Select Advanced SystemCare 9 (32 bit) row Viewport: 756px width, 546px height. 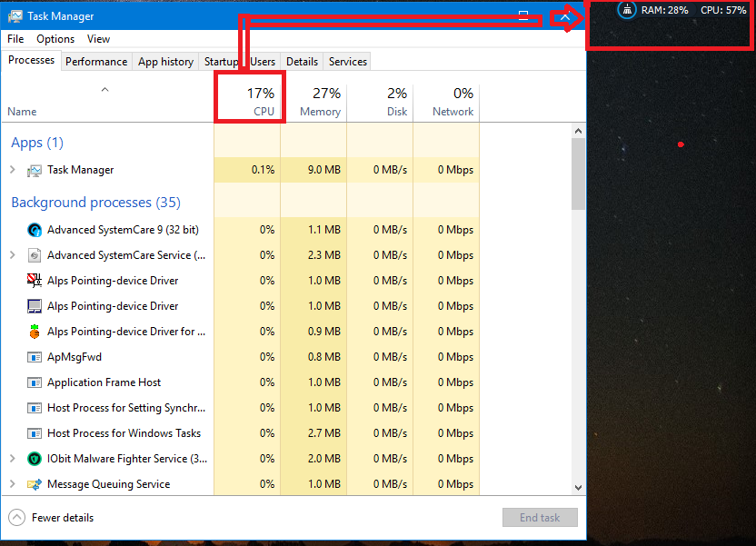241,230
